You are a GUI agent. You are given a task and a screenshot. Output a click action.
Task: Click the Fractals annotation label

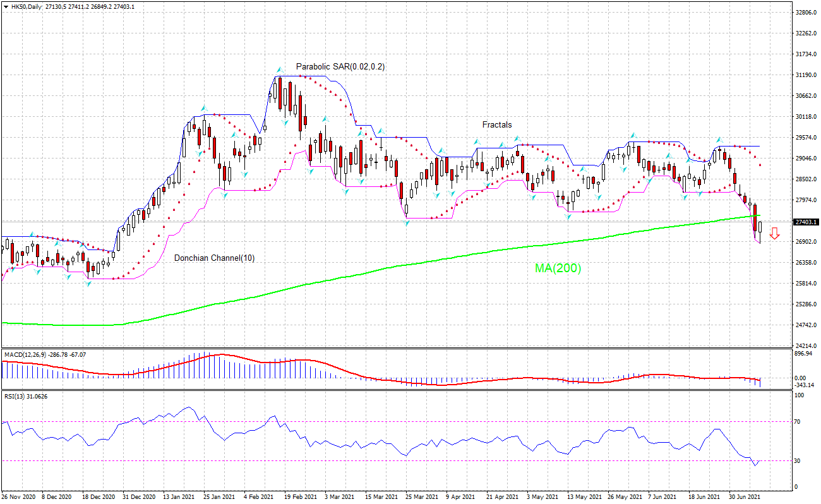coord(497,125)
